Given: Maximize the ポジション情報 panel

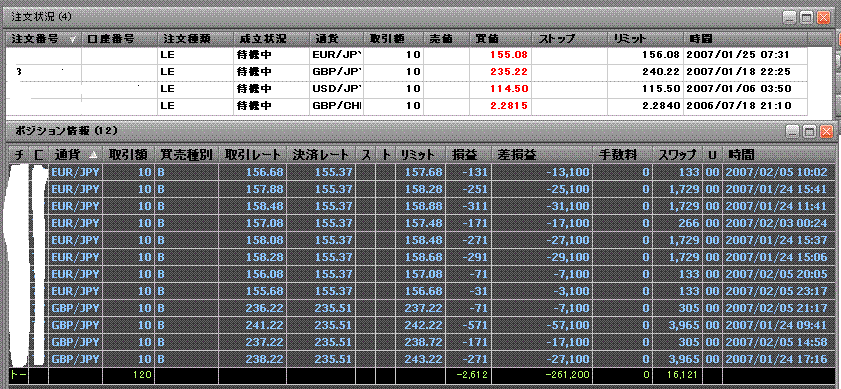Looking at the screenshot, I should pos(809,131).
